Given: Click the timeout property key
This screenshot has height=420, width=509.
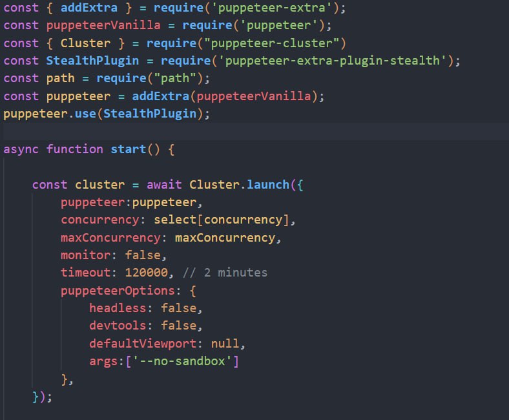Looking at the screenshot, I should (86, 273).
